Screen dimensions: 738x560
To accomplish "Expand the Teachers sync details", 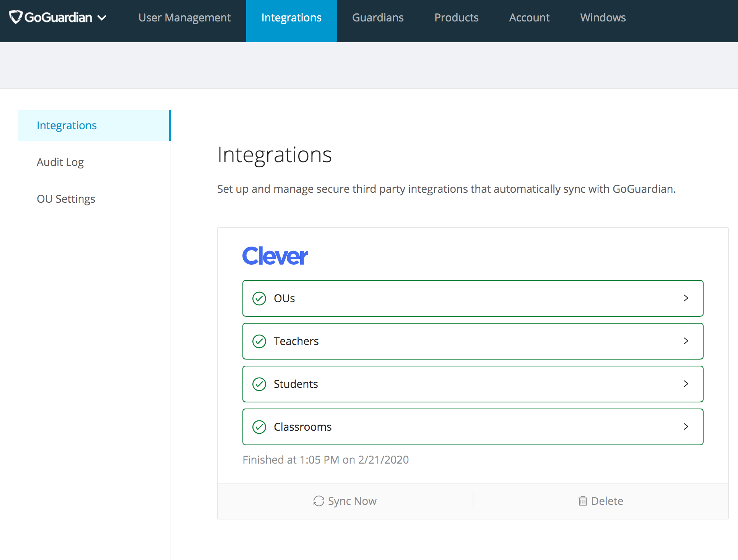I will (686, 341).
